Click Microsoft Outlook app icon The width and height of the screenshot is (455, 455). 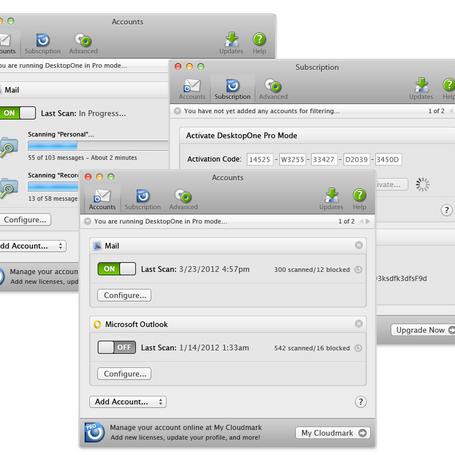[x=97, y=324]
